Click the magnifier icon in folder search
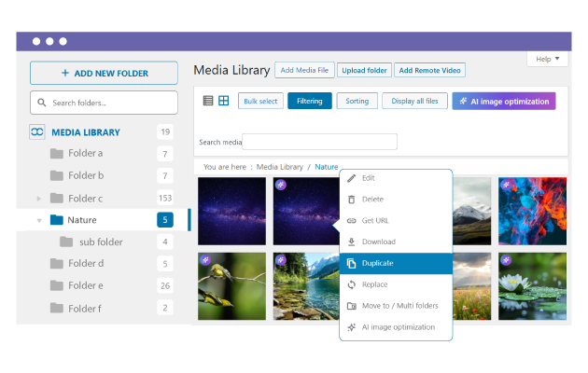This screenshot has height=373, width=588. click(x=42, y=103)
